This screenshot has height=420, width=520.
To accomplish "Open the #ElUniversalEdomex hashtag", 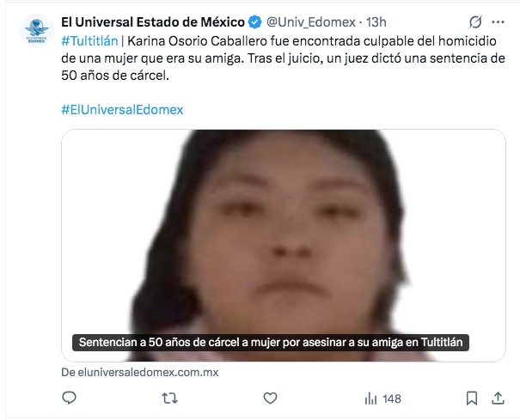I will tap(122, 110).
